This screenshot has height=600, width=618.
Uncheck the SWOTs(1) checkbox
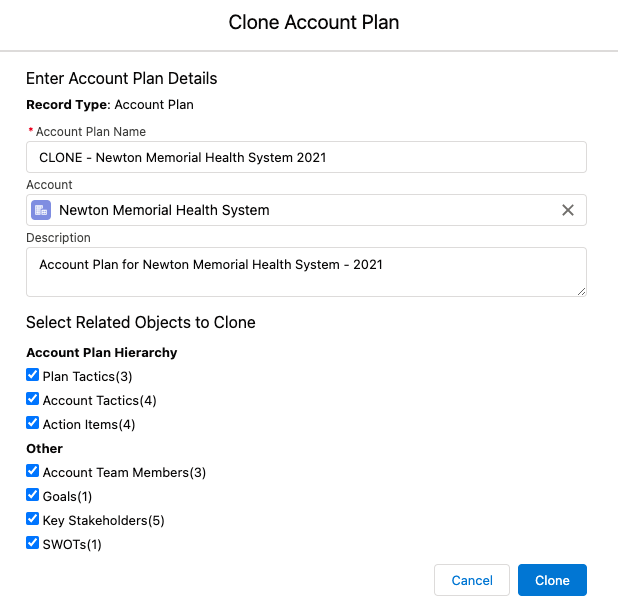click(x=33, y=543)
